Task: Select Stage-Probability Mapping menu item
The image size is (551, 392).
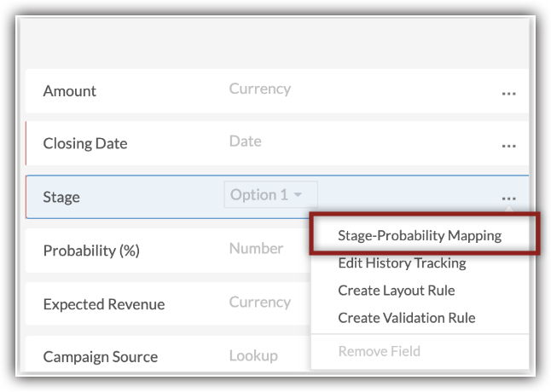Action: pyautogui.click(x=420, y=235)
